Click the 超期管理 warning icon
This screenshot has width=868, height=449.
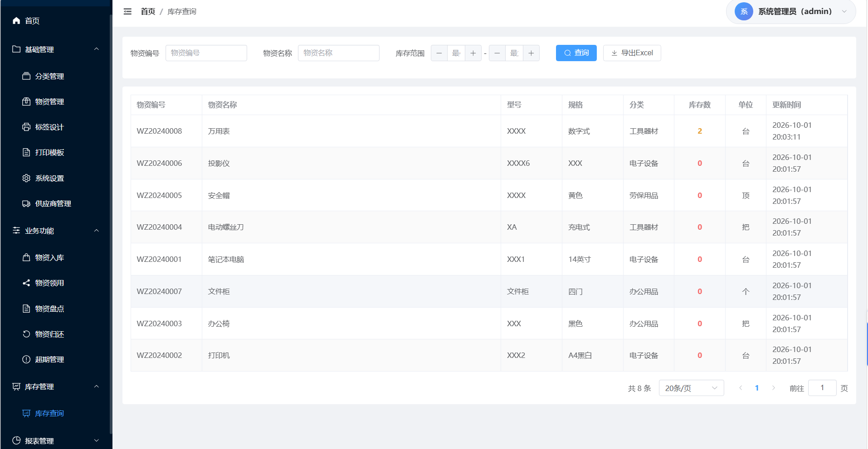(26, 359)
